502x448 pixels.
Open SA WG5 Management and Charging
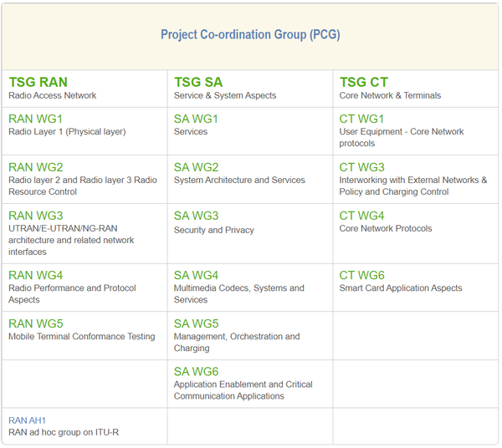196,323
